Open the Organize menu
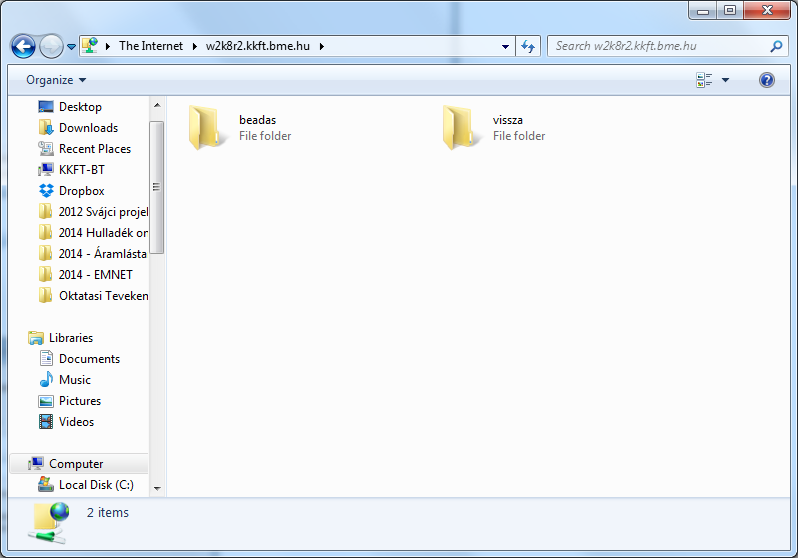The height and width of the screenshot is (558, 798). click(x=56, y=80)
